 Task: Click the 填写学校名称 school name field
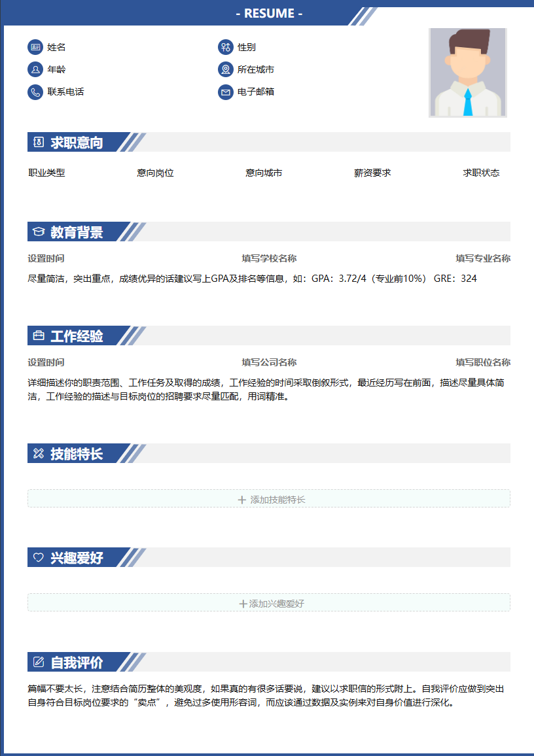[269, 258]
